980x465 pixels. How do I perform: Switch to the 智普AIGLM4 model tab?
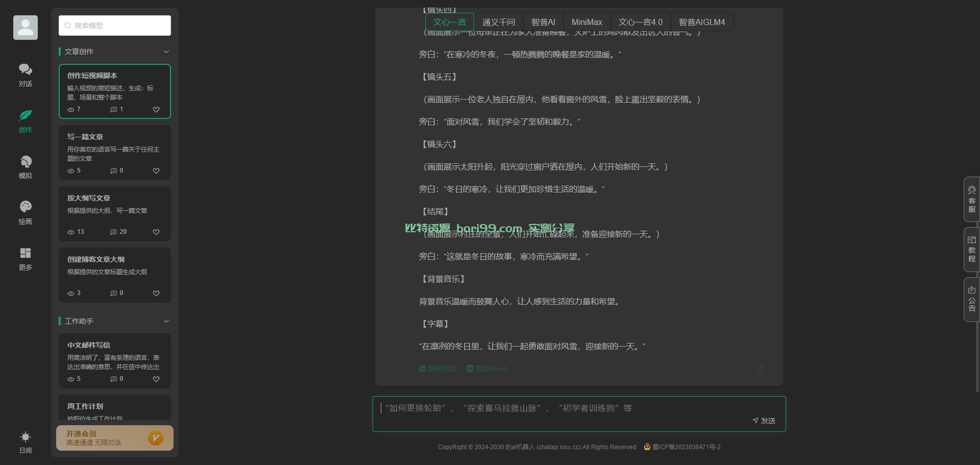tap(702, 22)
